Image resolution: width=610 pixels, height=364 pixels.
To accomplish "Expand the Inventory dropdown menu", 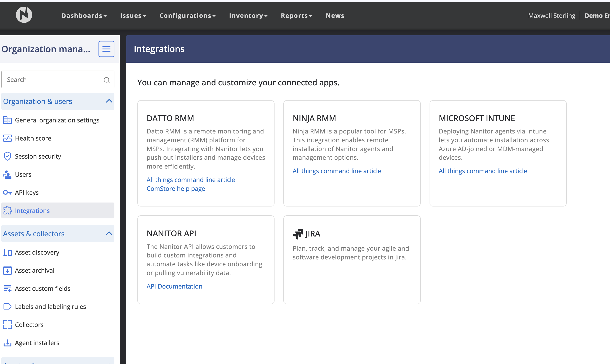I will (248, 16).
